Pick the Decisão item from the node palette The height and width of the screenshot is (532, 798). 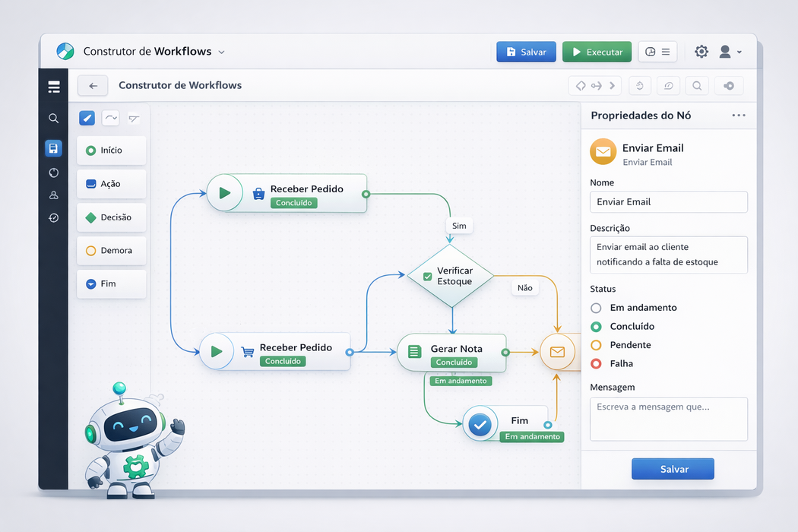coord(111,217)
